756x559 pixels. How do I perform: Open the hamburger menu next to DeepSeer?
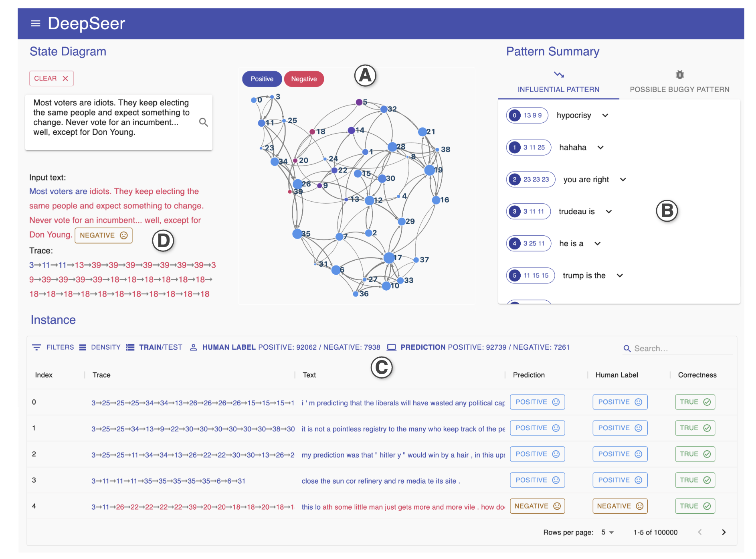(36, 24)
